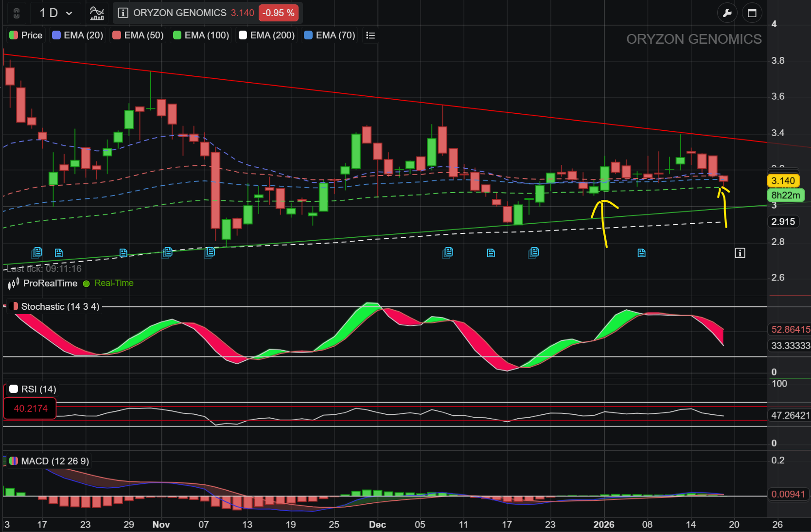Select the EMA (100) legend item

(201, 35)
